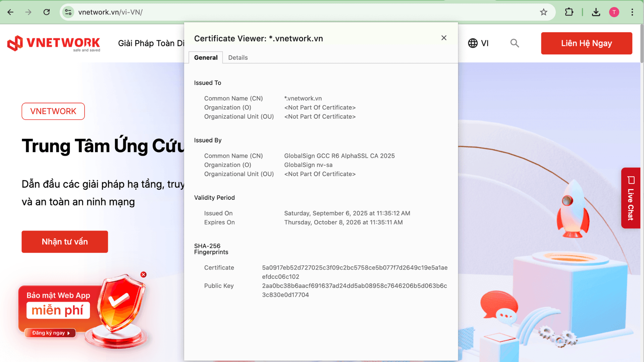The height and width of the screenshot is (362, 644).
Task: Open the Extensions puzzle icon
Action: 569,12
